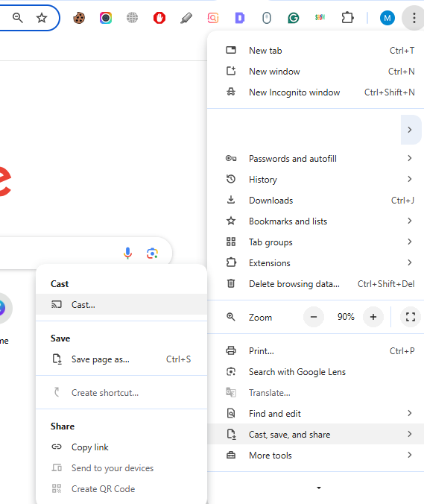Click the Cast, save, and share entry
Screen dimensions: 424x504
pyautogui.click(x=315, y=434)
